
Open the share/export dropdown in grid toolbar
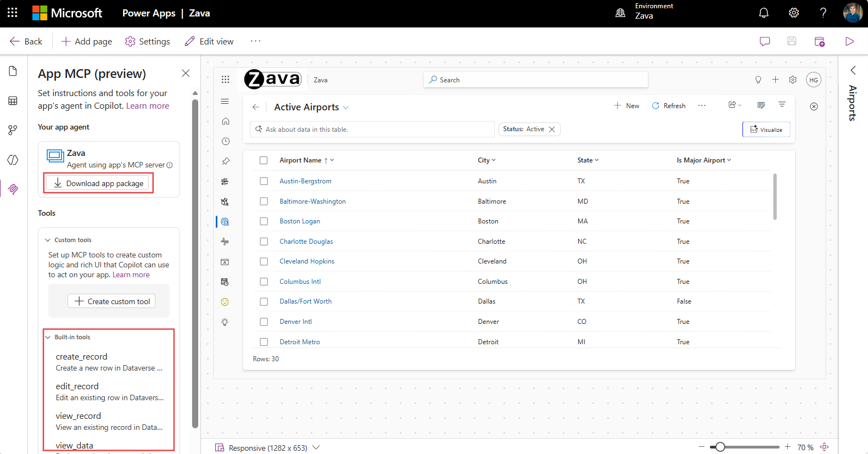(735, 105)
